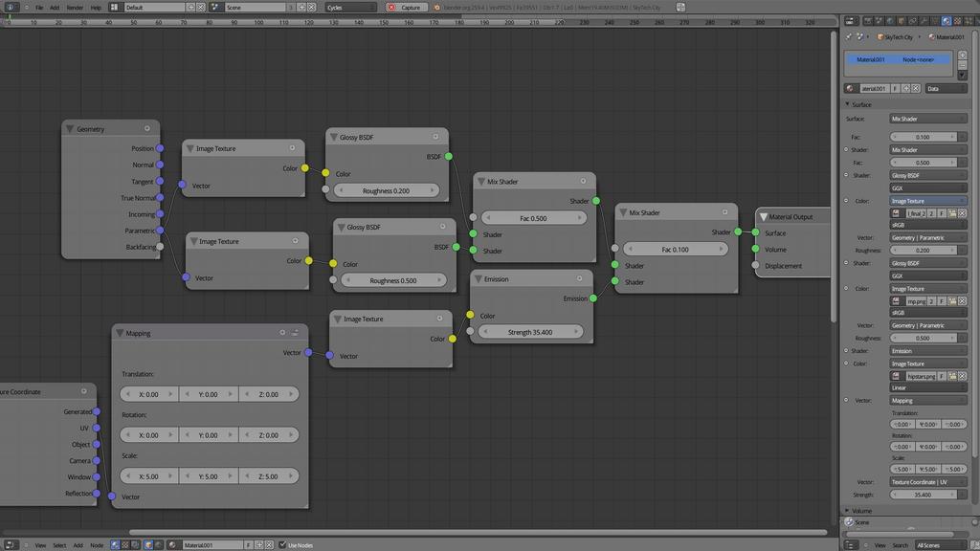
Task: Browse image icon beside hipstars.png
Action: tap(896, 376)
